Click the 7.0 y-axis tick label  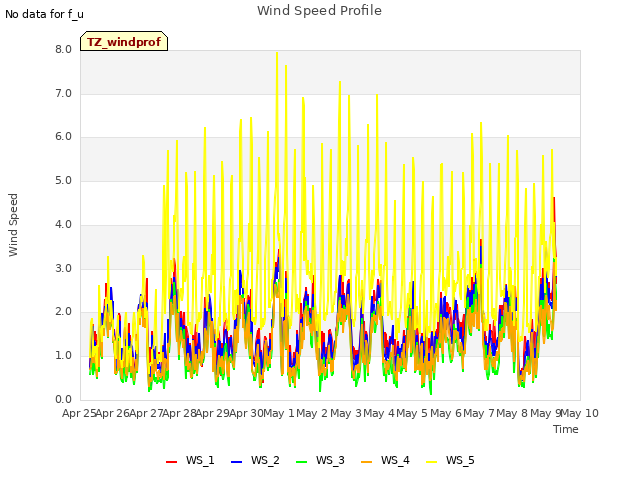click(63, 93)
